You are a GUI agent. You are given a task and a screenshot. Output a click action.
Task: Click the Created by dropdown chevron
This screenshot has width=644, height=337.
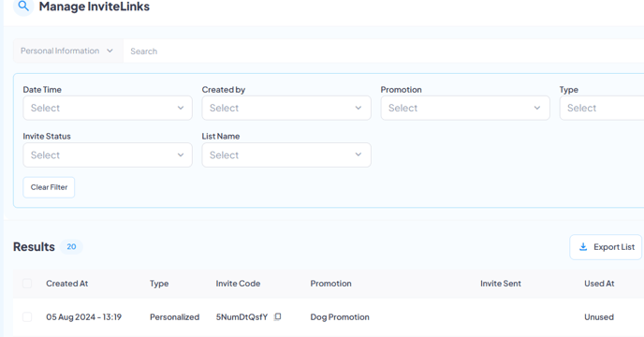pos(359,108)
